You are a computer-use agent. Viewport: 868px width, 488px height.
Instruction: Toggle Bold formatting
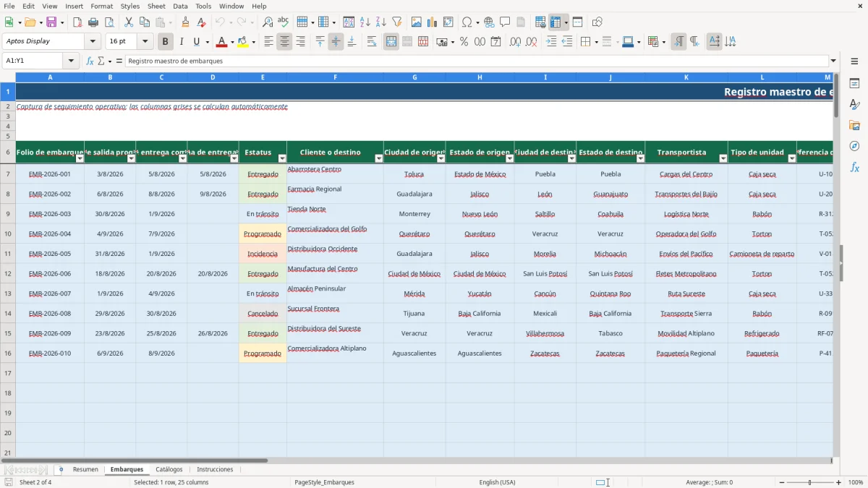click(166, 42)
